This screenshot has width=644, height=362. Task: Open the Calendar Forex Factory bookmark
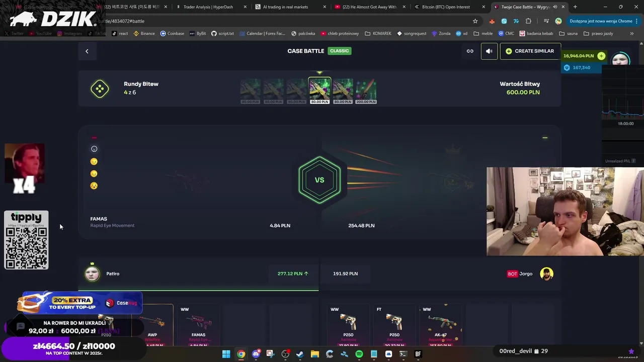click(x=262, y=34)
